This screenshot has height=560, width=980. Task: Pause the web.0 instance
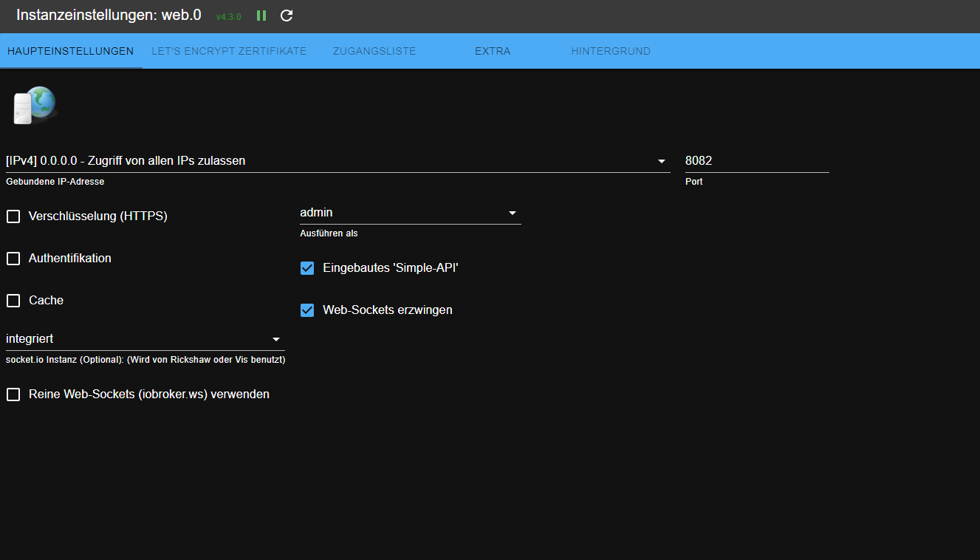(x=261, y=16)
